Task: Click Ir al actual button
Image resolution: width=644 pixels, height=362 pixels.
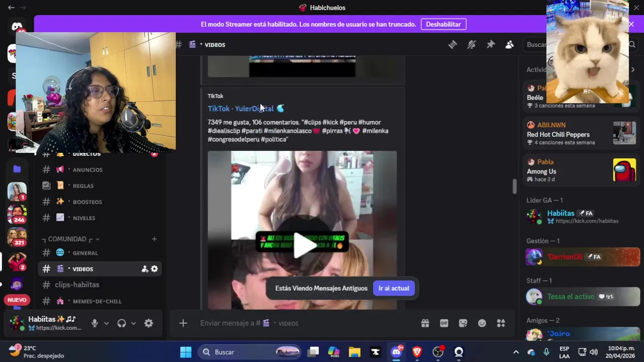Action: (x=394, y=288)
